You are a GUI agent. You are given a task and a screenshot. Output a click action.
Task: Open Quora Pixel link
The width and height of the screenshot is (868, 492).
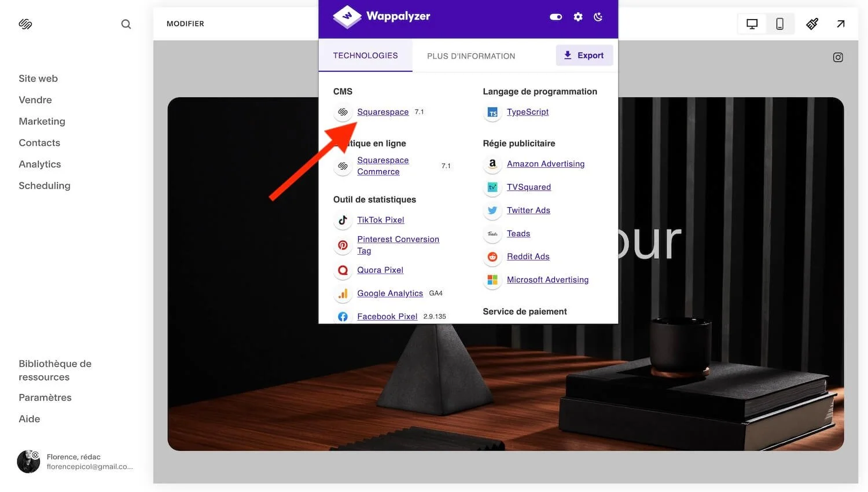pos(380,270)
